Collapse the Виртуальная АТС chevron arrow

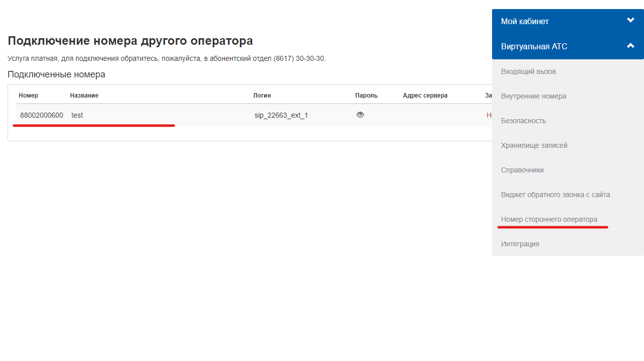[630, 46]
